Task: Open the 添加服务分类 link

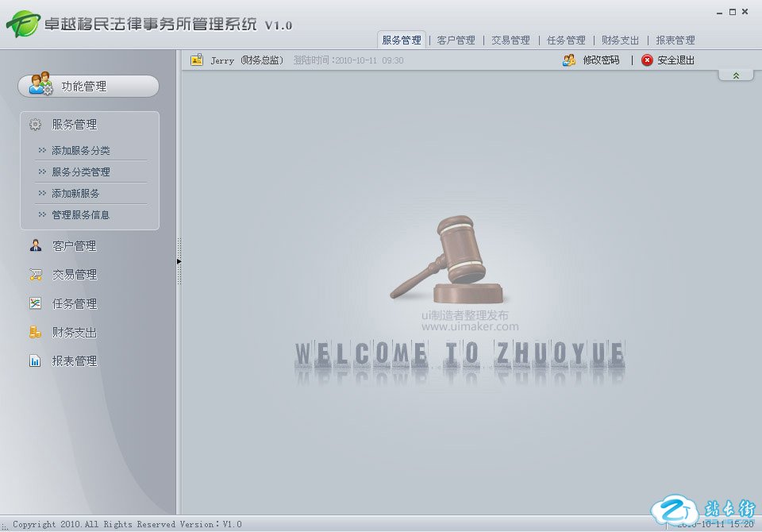Action: click(81, 151)
